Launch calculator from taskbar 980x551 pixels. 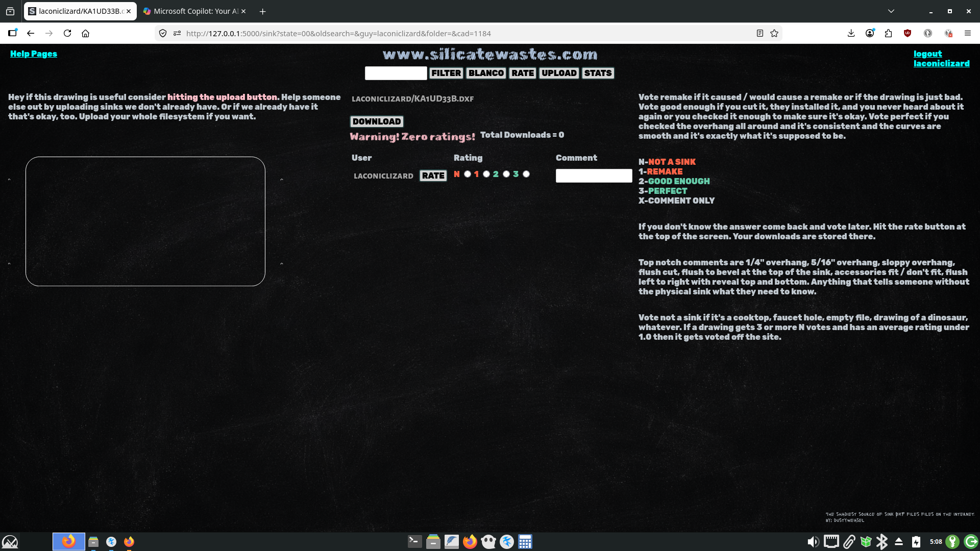point(525,541)
